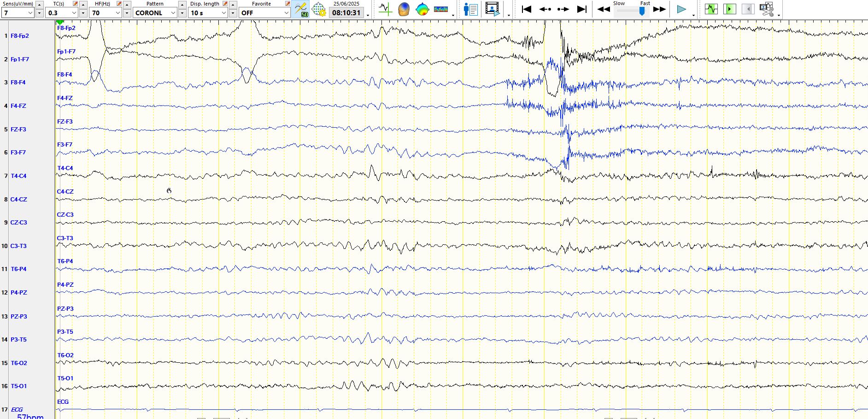Decrease sensitivity with the down stepper
868x419 pixels.
click(x=40, y=13)
